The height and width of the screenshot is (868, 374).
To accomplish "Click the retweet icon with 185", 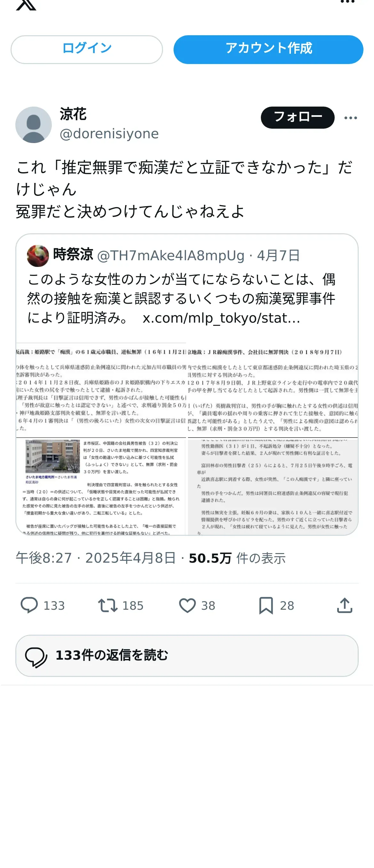I will pyautogui.click(x=108, y=606).
